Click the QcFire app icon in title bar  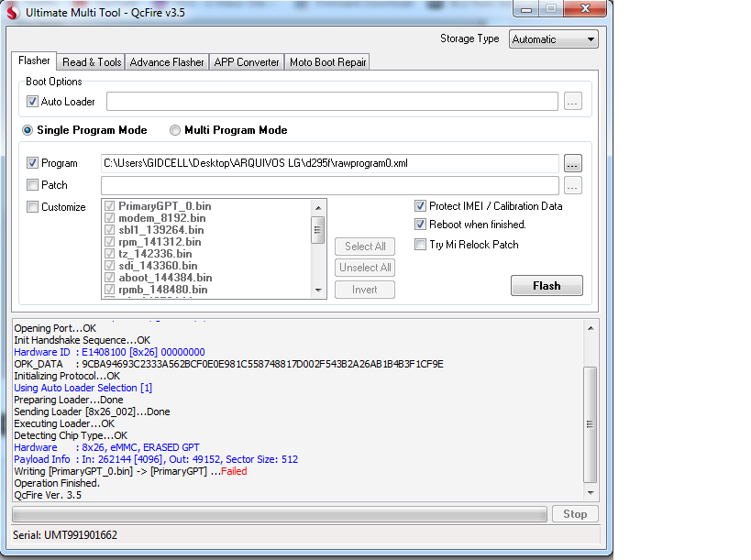[x=13, y=12]
